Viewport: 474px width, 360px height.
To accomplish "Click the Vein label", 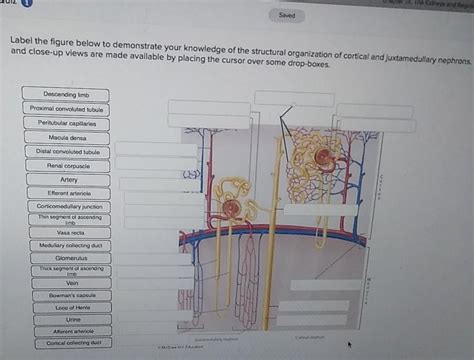I will tap(72, 283).
